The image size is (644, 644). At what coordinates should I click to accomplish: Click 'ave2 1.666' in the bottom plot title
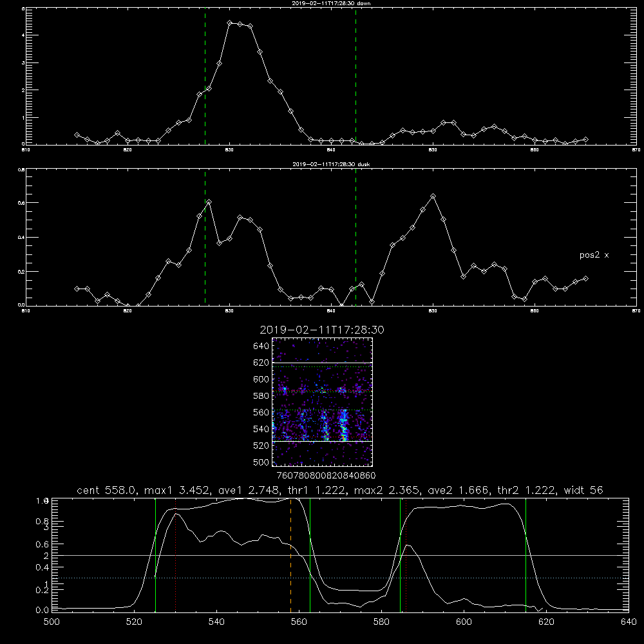pyautogui.click(x=458, y=490)
